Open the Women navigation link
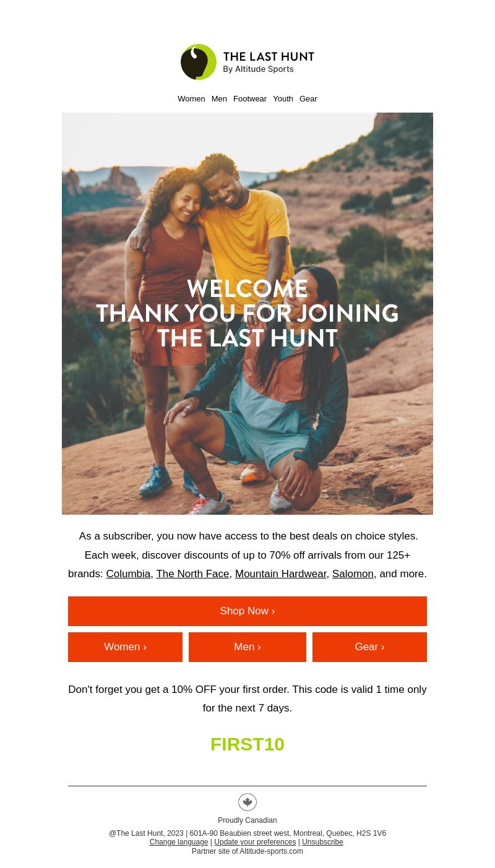This screenshot has height=868, width=495. [x=191, y=99]
